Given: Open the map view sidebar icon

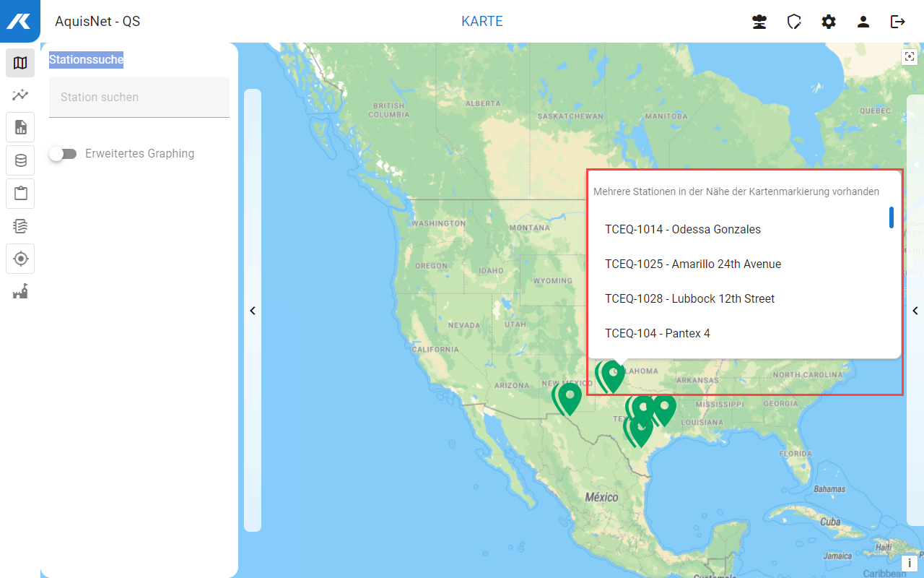Looking at the screenshot, I should tap(20, 64).
